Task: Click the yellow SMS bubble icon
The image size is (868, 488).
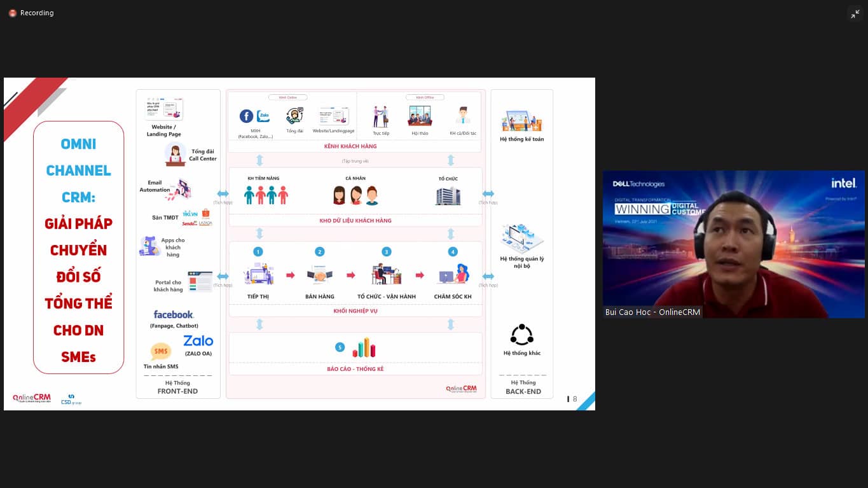Action: (x=161, y=351)
